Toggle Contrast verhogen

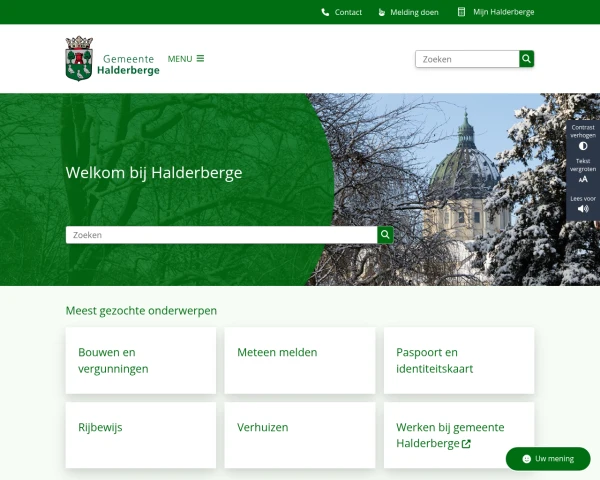[x=583, y=137]
